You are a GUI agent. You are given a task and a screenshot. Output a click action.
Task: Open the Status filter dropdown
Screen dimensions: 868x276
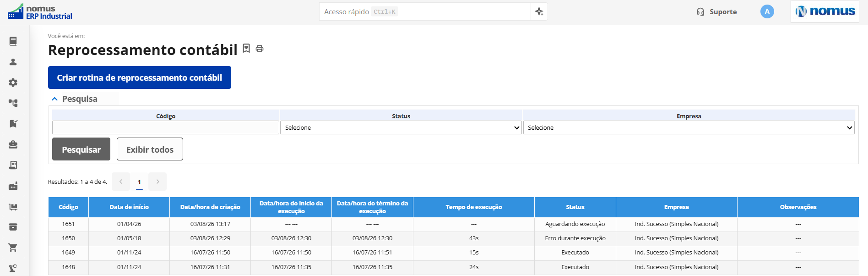click(x=401, y=127)
